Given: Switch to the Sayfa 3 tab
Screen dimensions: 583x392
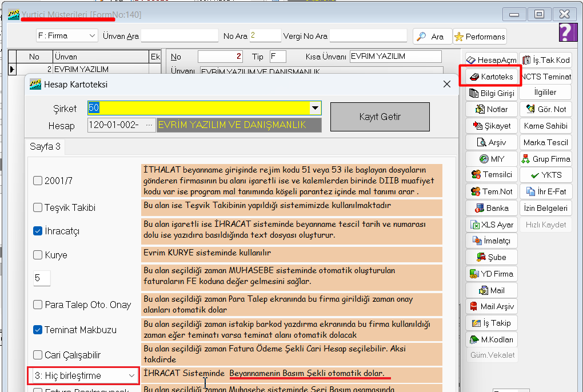Looking at the screenshot, I should click(45, 147).
